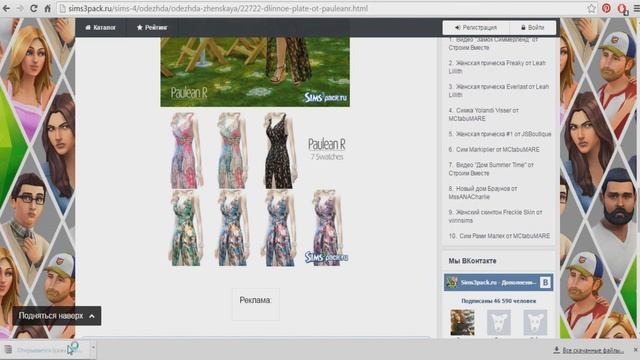Click the Реклама ad box

click(256, 304)
